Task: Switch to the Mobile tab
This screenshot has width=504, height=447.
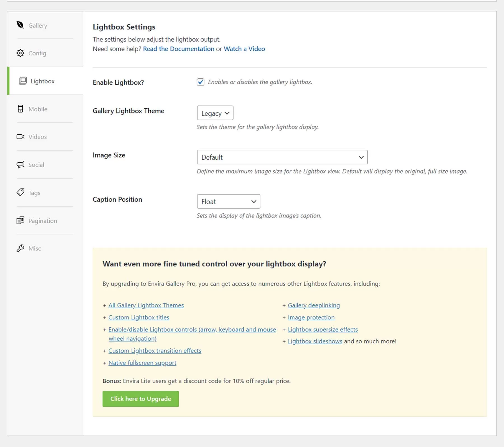Action: (38, 109)
